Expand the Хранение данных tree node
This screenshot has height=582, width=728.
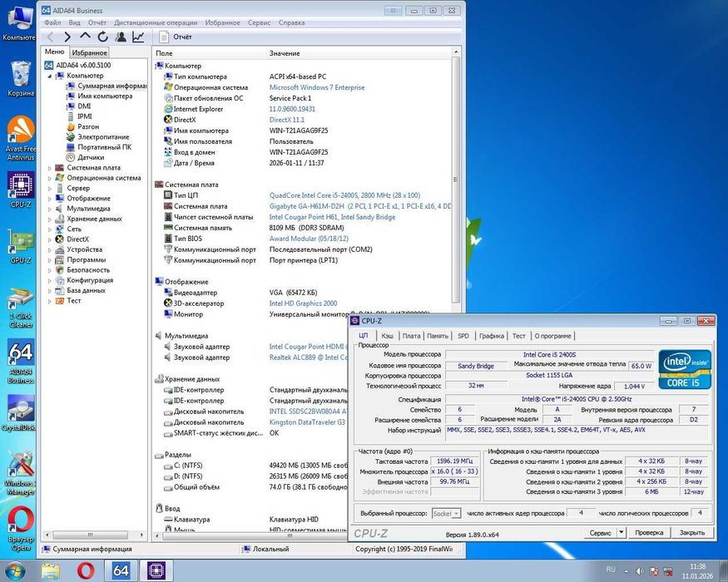[50, 219]
